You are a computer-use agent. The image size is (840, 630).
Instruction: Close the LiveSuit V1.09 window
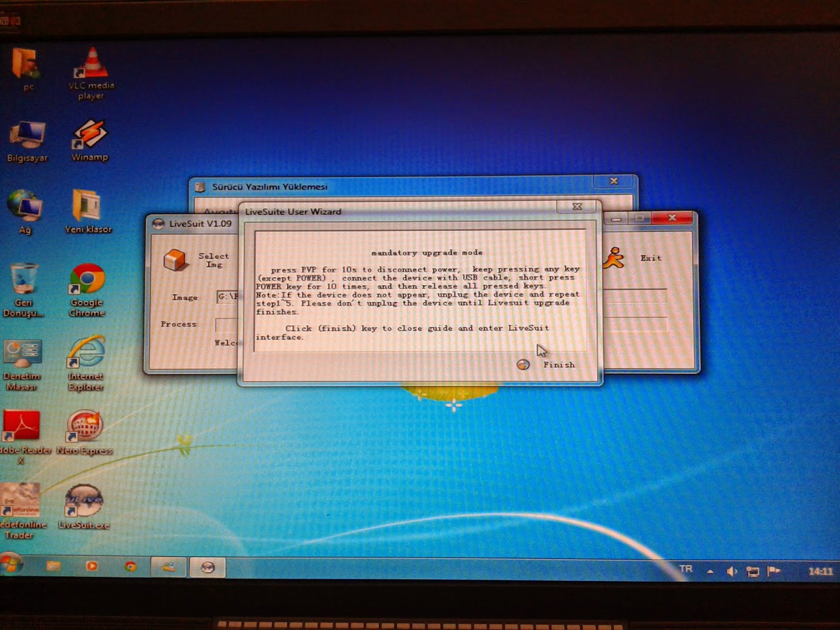[672, 217]
